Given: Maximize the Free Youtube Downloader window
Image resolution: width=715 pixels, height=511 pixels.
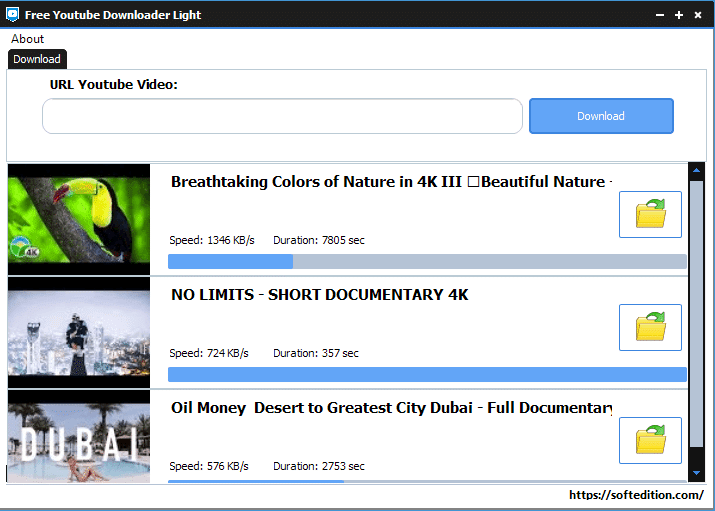Looking at the screenshot, I should pos(679,15).
